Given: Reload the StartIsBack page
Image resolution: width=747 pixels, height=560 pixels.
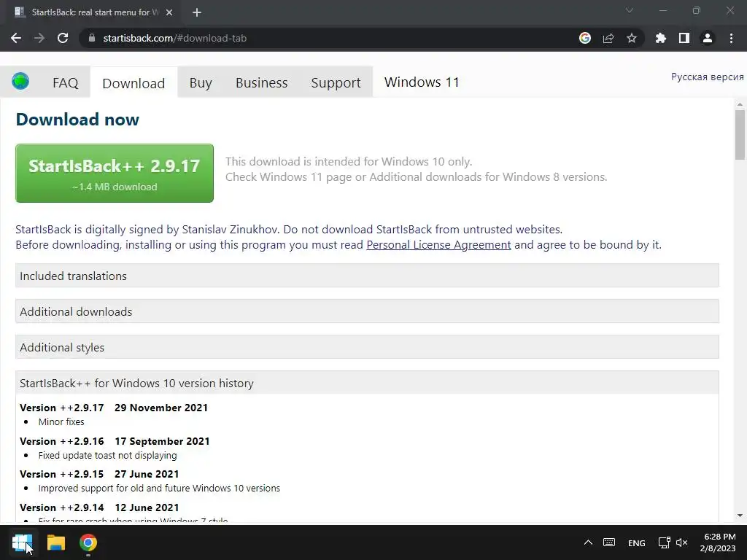Looking at the screenshot, I should [63, 38].
